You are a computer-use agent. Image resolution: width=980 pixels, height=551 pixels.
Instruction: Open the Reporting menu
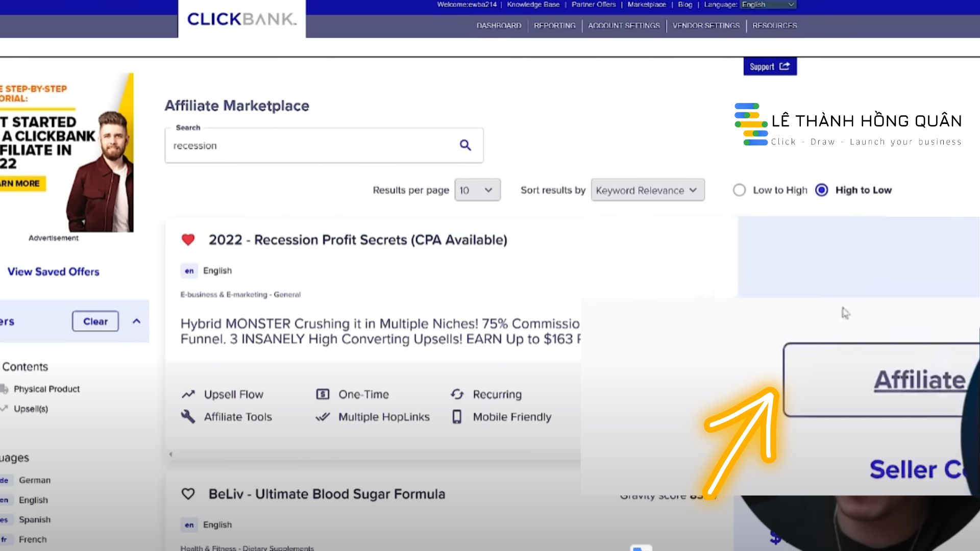click(554, 26)
